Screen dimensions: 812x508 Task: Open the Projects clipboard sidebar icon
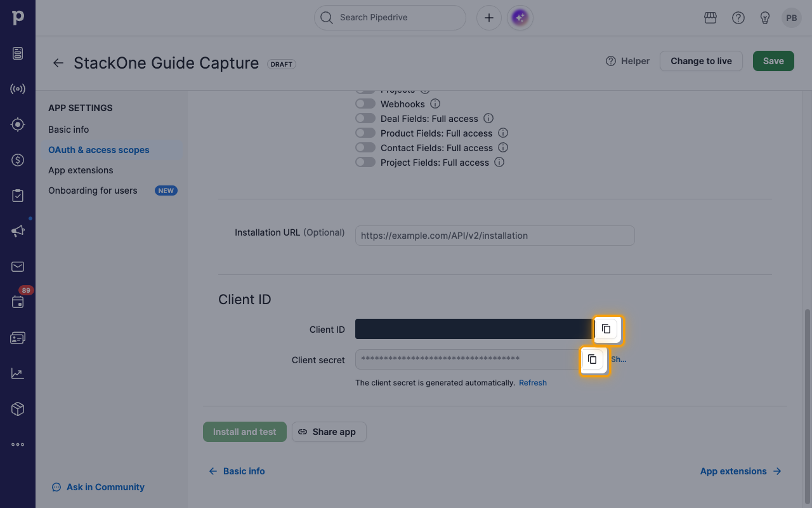(x=18, y=196)
